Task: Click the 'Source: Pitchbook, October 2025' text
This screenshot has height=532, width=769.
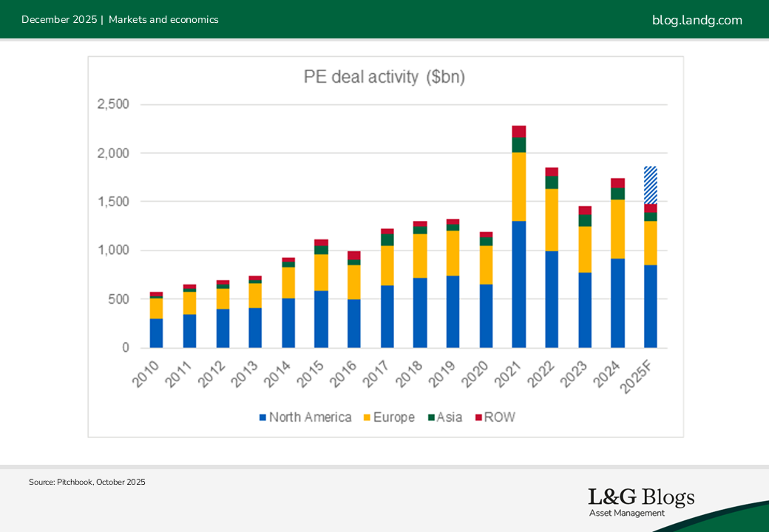Action: coord(87,482)
